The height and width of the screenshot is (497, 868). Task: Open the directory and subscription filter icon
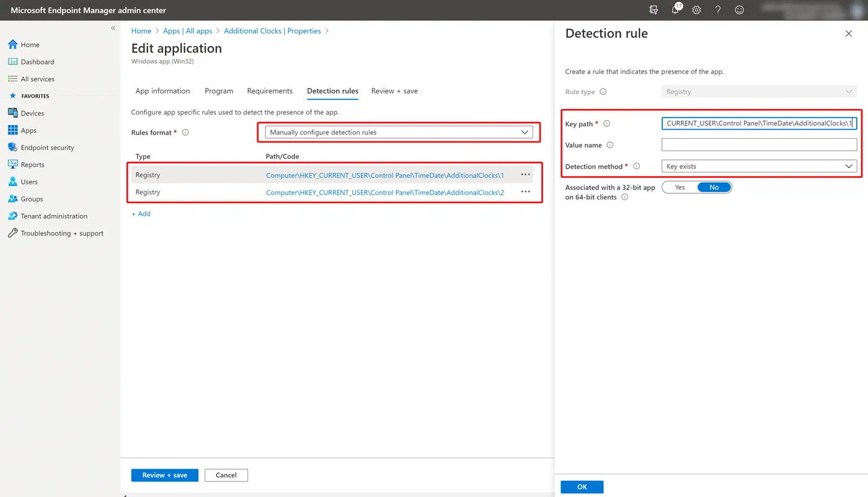[653, 10]
